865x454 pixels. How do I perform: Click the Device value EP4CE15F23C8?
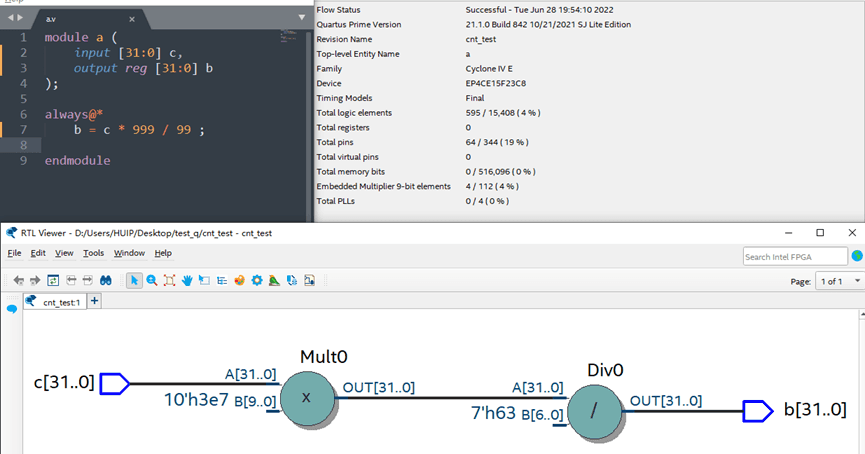[495, 83]
